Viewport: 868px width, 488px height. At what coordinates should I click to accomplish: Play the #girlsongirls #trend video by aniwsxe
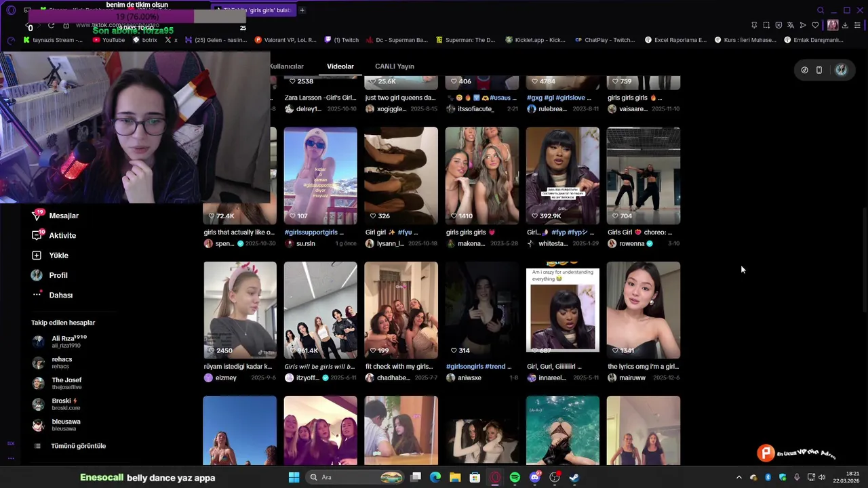point(482,310)
